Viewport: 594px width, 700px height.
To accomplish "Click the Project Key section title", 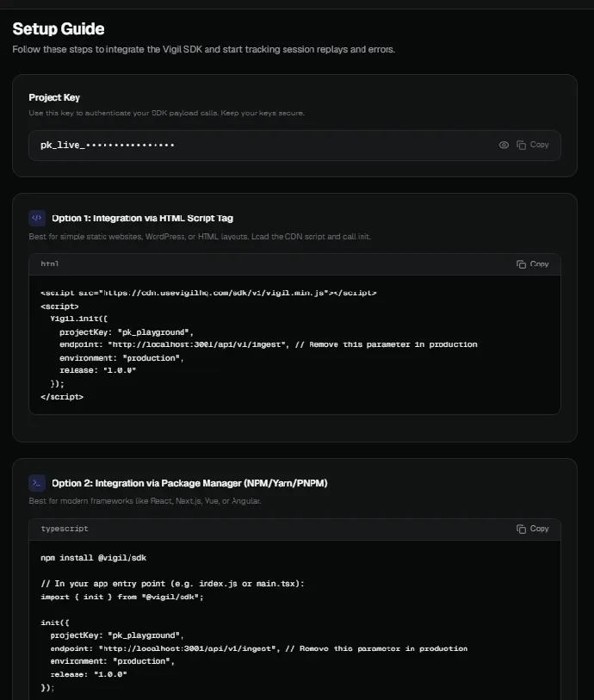I will click(x=54, y=97).
